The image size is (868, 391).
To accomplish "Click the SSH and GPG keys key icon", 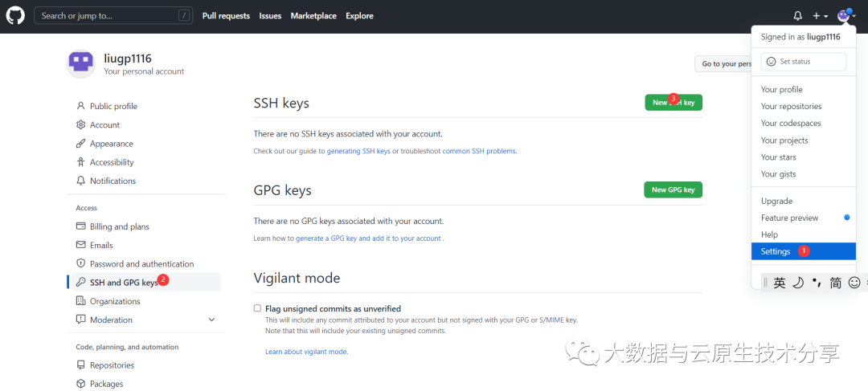I will click(x=81, y=282).
